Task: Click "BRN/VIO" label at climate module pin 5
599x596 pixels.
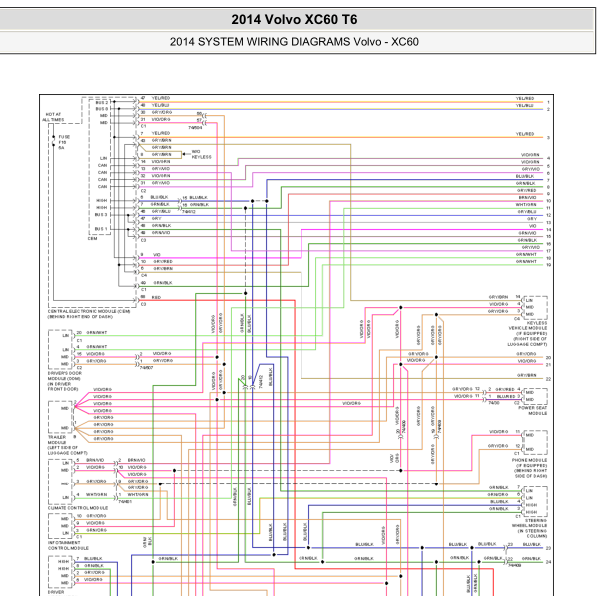Action: (96, 460)
